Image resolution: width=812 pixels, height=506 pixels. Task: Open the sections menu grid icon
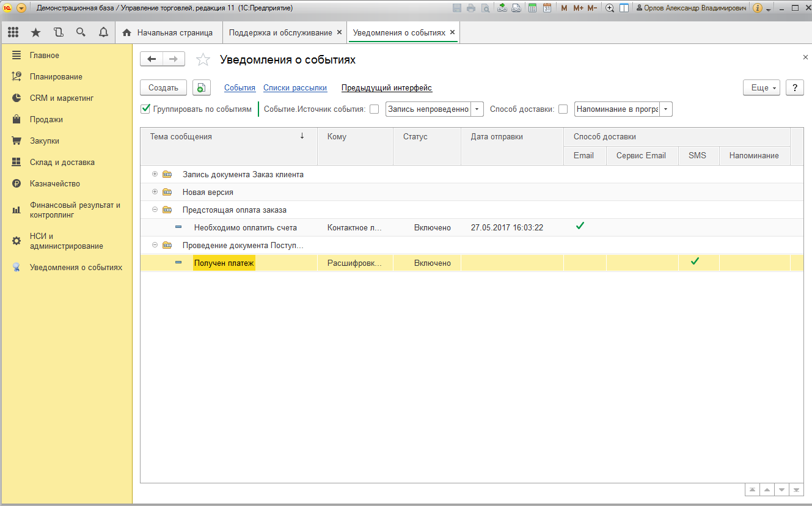pos(13,32)
